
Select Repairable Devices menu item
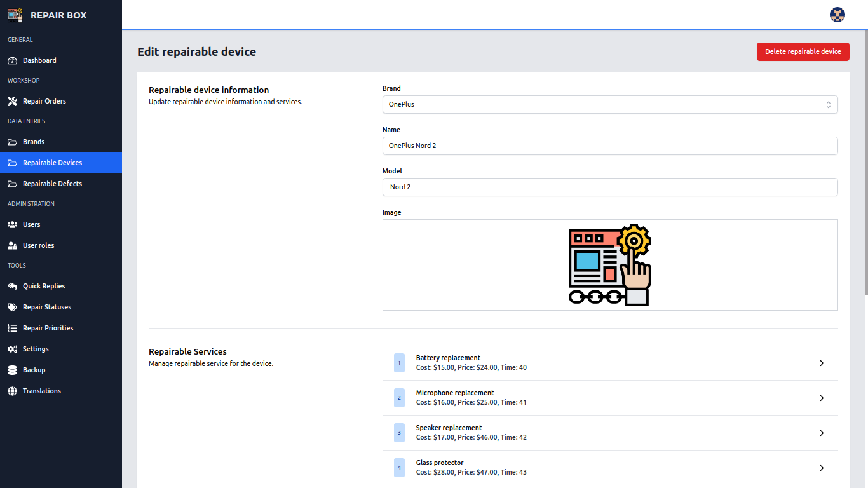(61, 163)
